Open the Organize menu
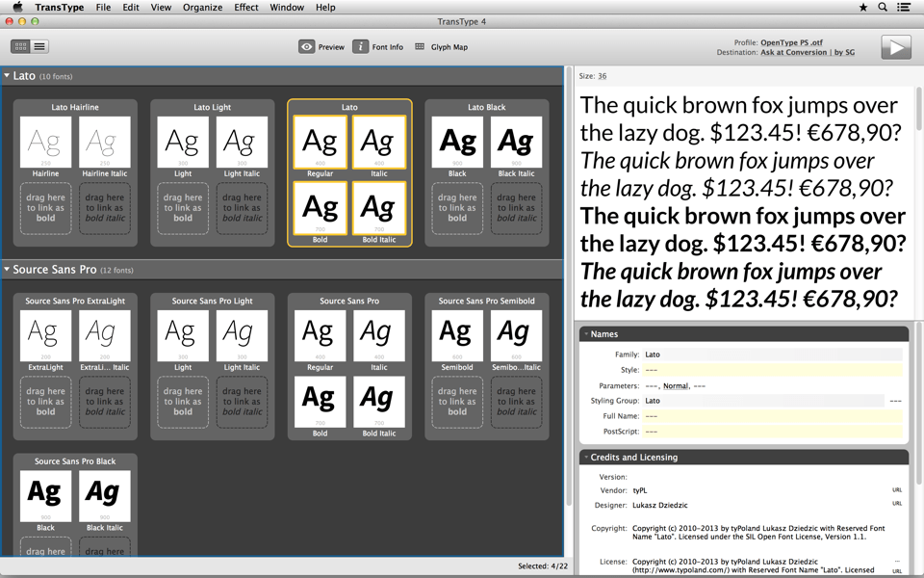 click(x=202, y=8)
